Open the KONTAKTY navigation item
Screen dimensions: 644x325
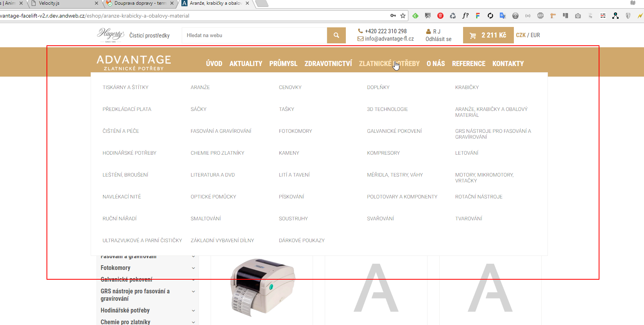tap(508, 63)
